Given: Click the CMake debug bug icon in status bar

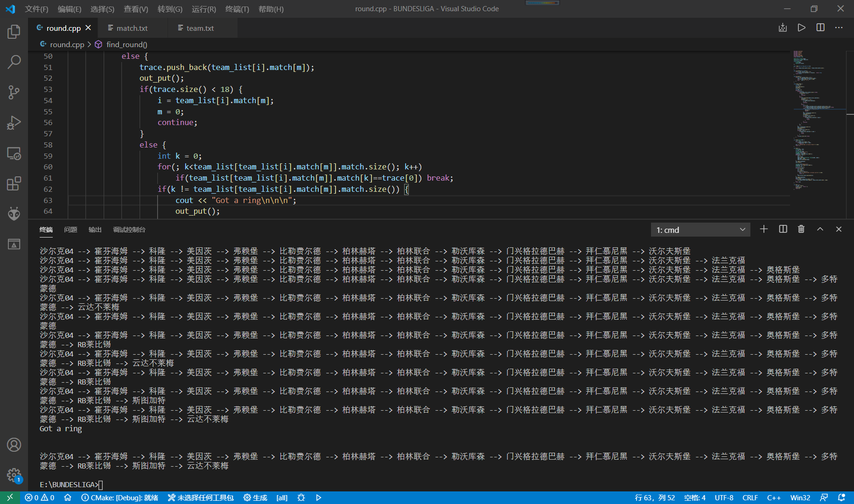Looking at the screenshot, I should pos(301,497).
